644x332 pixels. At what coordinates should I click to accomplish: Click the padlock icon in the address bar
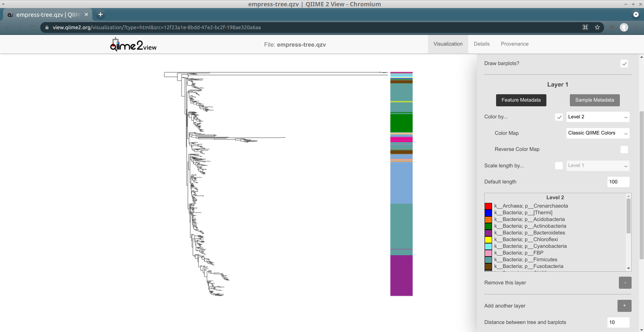coord(47,27)
